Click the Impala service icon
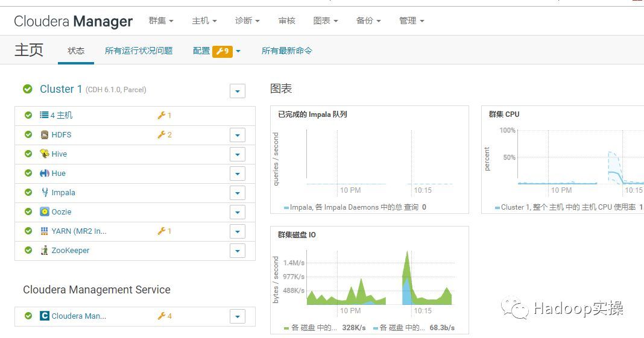Screen dimensions: 644x338 click(x=45, y=192)
